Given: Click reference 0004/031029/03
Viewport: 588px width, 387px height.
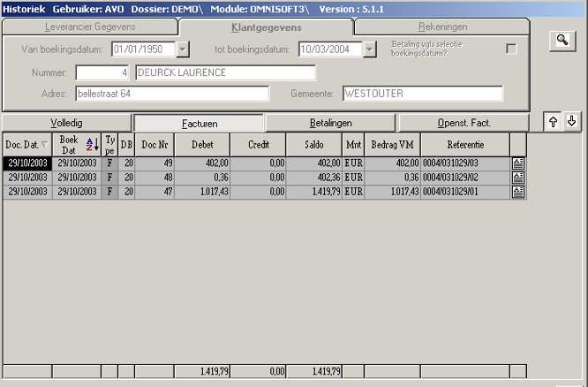Looking at the screenshot, I should pos(465,163).
